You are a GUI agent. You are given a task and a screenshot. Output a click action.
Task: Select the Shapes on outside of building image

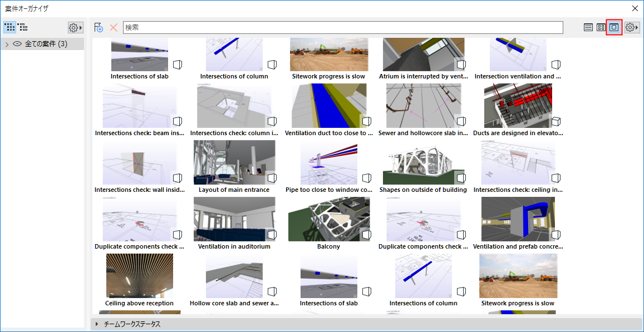pyautogui.click(x=424, y=162)
